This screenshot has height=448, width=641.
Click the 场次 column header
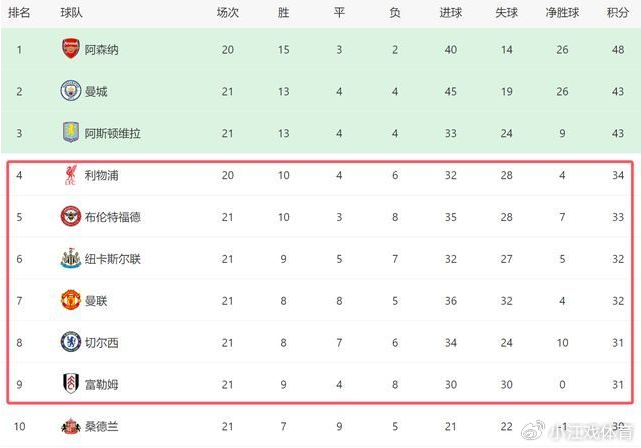click(228, 12)
